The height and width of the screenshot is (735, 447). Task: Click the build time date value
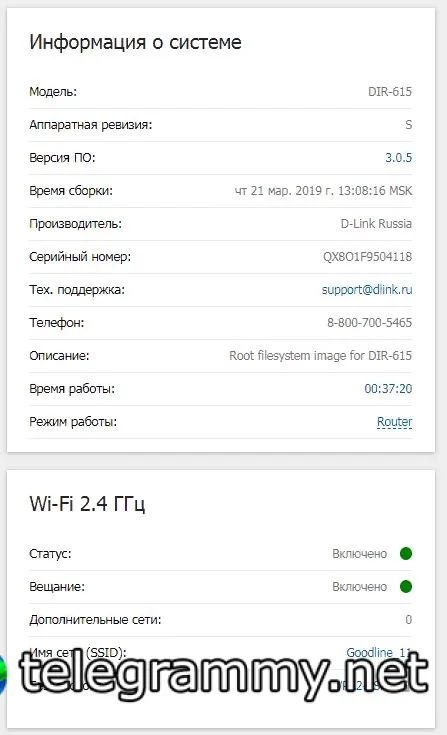click(x=323, y=191)
